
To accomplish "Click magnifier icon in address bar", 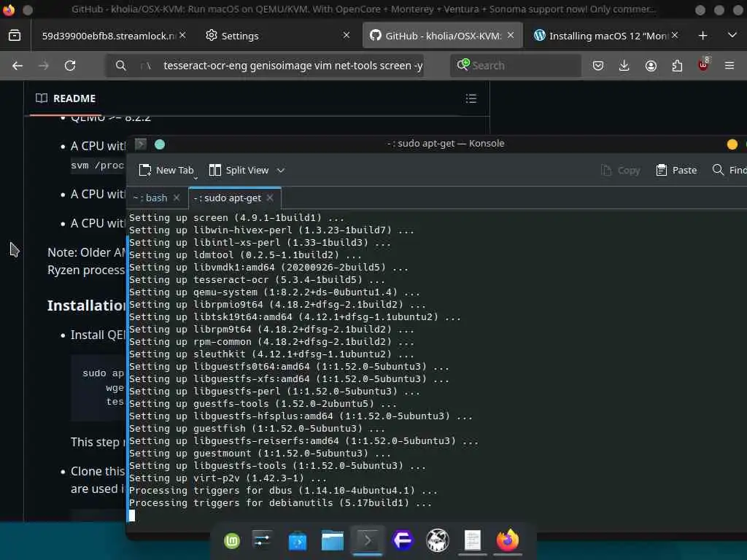I will tap(121, 66).
